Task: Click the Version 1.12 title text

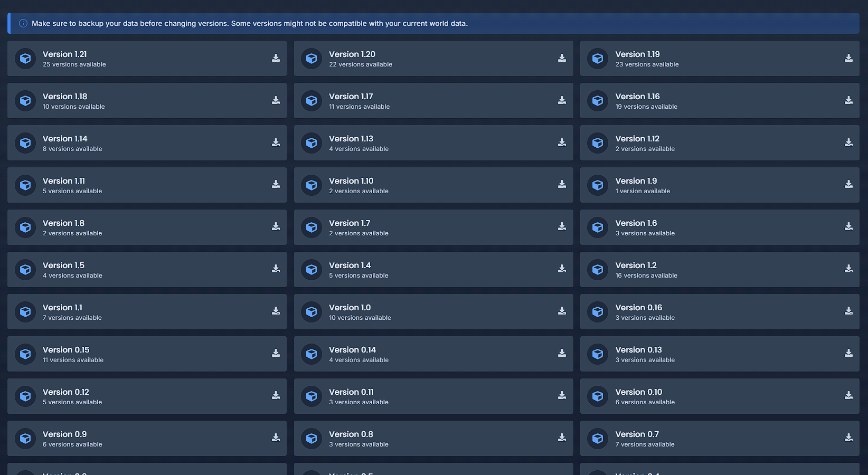Action: coord(638,139)
